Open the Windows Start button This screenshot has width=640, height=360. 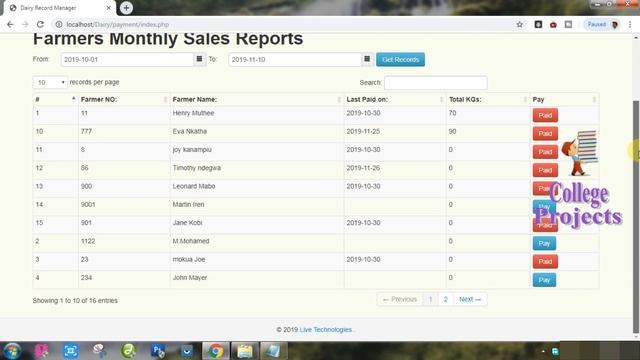(x=12, y=351)
